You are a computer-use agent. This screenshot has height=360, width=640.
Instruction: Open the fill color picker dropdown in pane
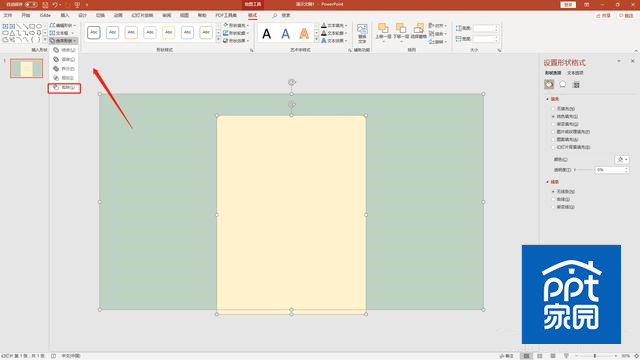pyautogui.click(x=622, y=160)
